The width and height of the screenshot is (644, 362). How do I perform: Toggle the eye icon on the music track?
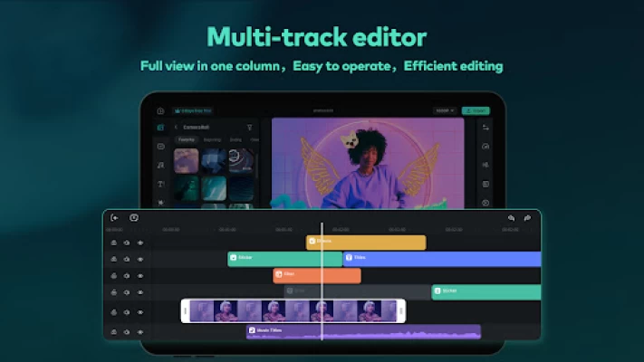[139, 332]
